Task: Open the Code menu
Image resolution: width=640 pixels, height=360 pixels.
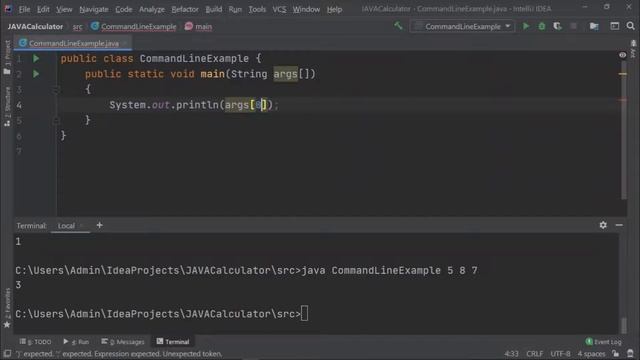Action: 123,9
